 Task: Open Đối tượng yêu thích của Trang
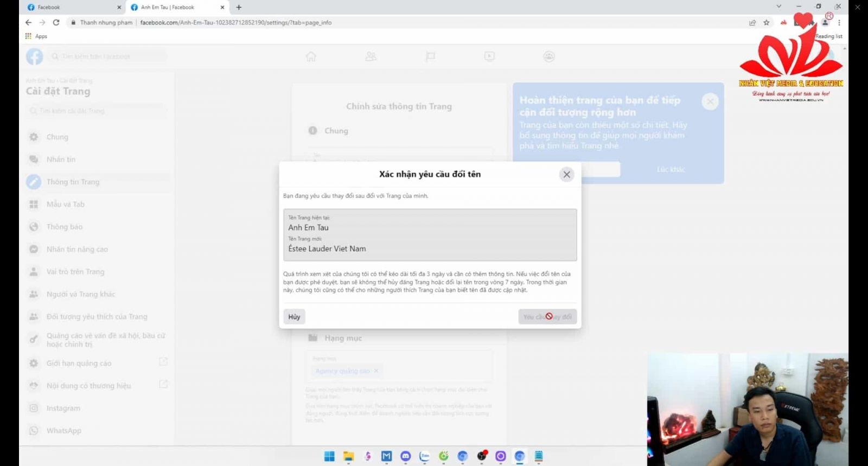98,317
